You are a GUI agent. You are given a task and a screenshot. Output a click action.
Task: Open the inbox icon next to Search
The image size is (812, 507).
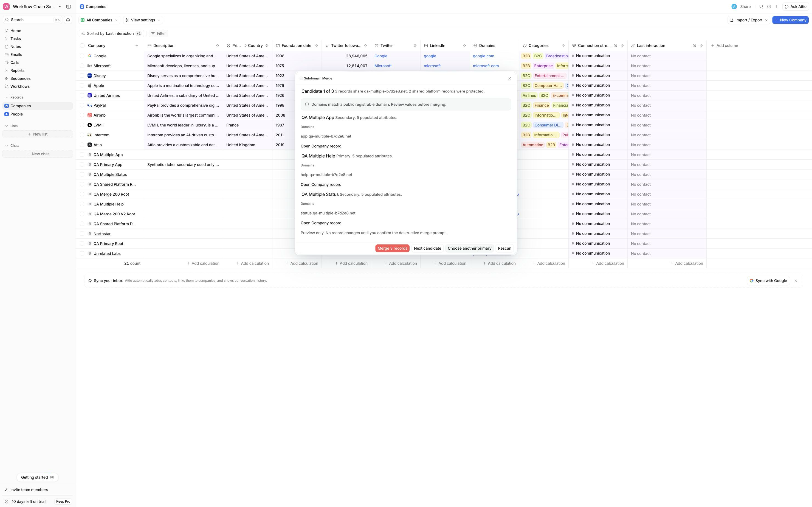[68, 20]
